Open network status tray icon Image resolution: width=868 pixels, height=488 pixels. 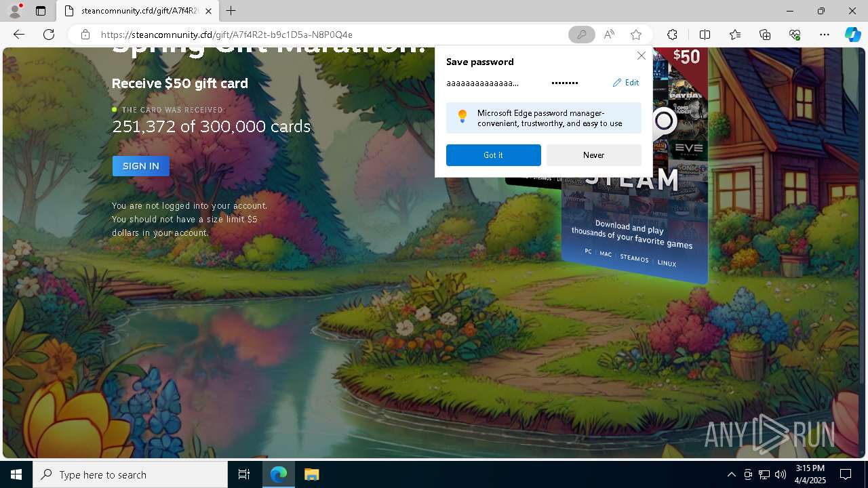pos(764,474)
